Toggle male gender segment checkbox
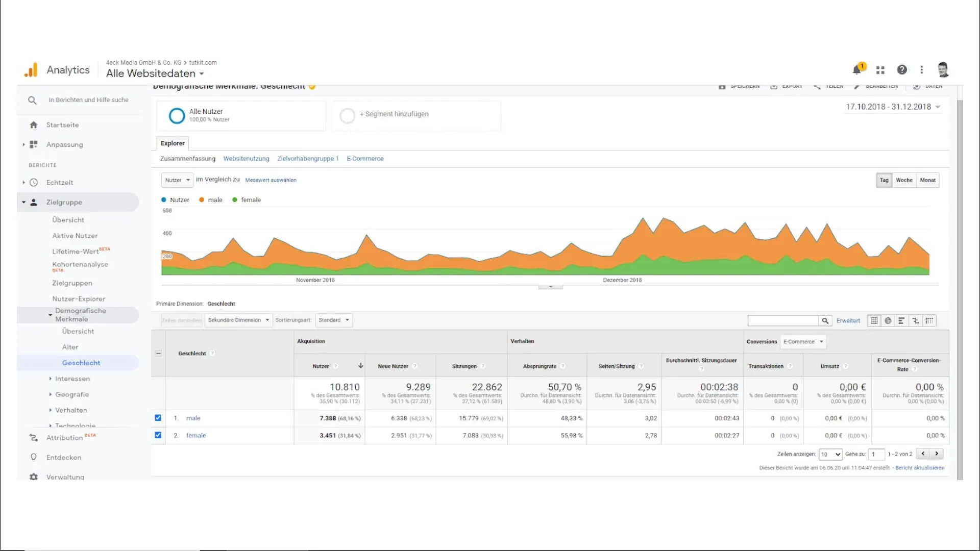The image size is (980, 551). point(158,418)
